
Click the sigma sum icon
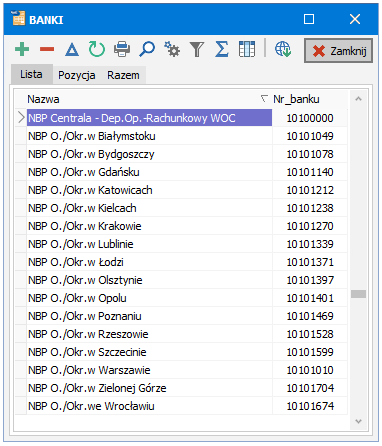(222, 49)
